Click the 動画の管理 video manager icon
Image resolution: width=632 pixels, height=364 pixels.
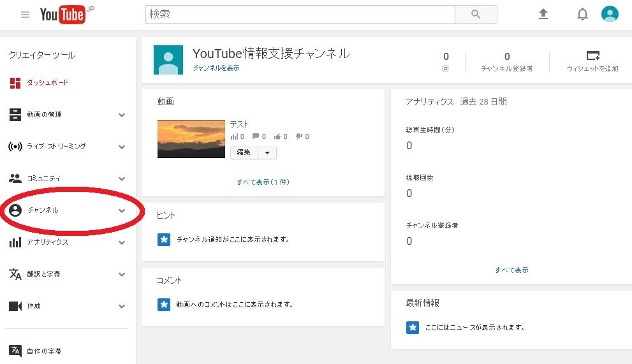(x=15, y=115)
